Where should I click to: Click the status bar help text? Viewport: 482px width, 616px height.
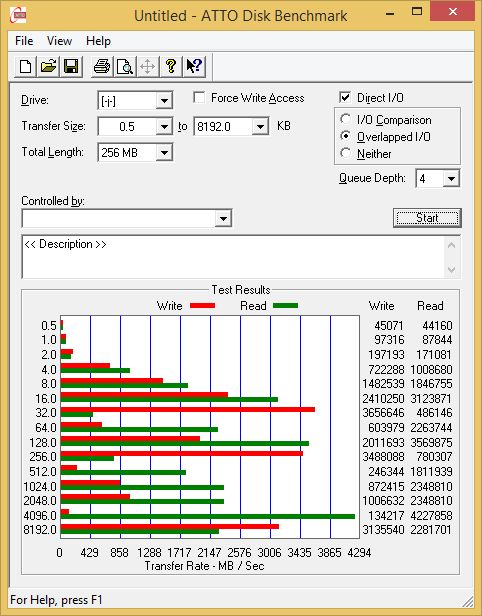tap(56, 600)
